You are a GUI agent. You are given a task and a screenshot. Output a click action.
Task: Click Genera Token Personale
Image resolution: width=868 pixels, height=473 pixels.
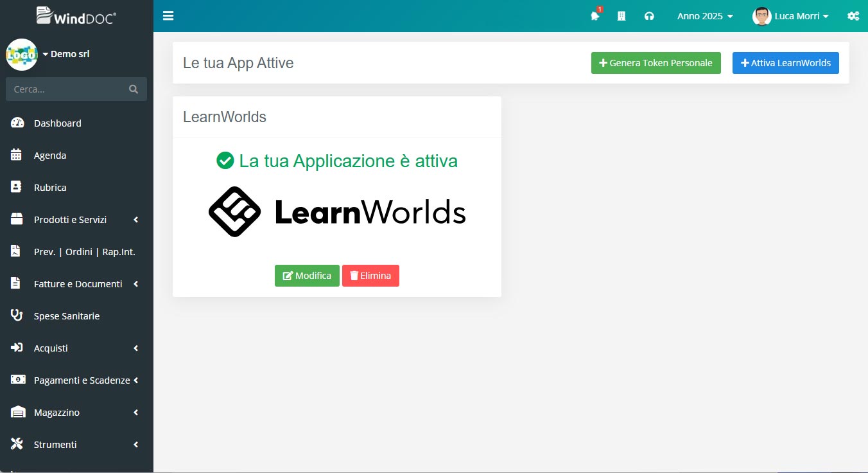[655, 62]
